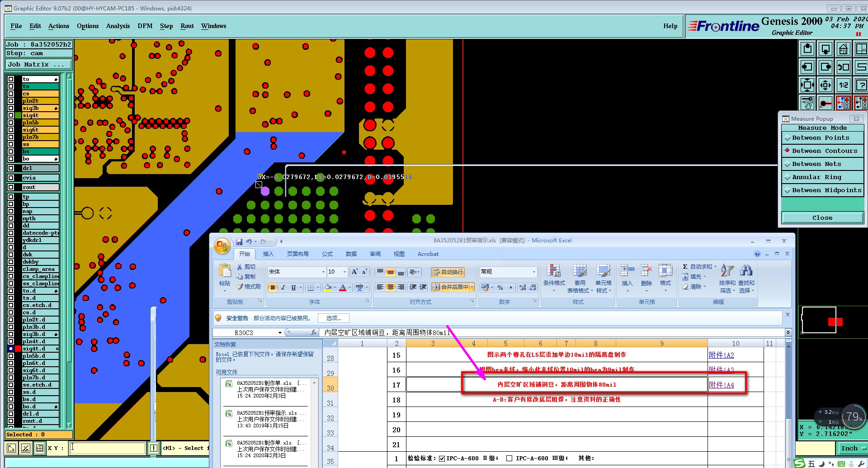Open the font size dropdown in Excel
This screenshot has height=468, width=868.
pyautogui.click(x=344, y=272)
